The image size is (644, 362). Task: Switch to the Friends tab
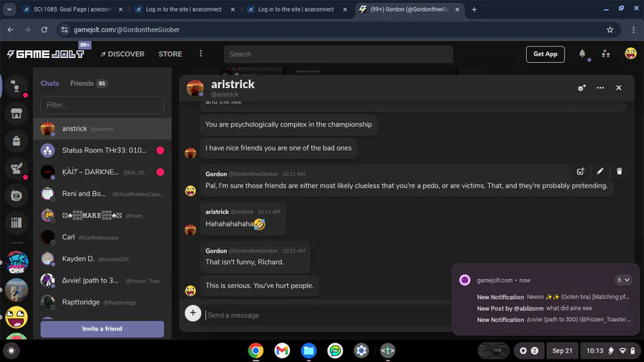88,83
